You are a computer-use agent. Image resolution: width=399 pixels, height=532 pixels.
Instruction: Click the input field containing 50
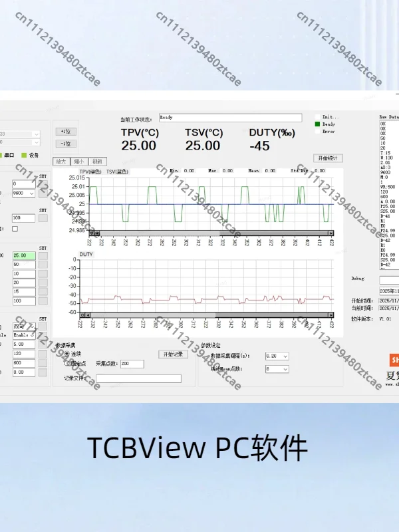tap(24, 265)
